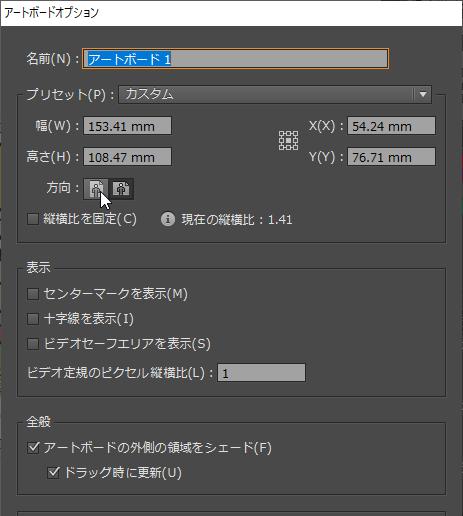Toggle ビデオセーフエリアを表示 checkbox
Image resolution: width=463 pixels, height=516 pixels.
33,344
